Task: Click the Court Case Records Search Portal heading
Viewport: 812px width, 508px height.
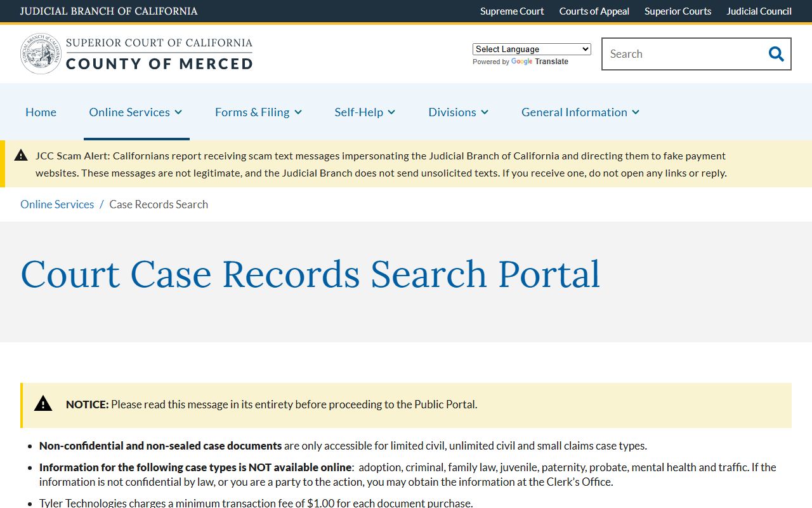Action: (x=310, y=274)
